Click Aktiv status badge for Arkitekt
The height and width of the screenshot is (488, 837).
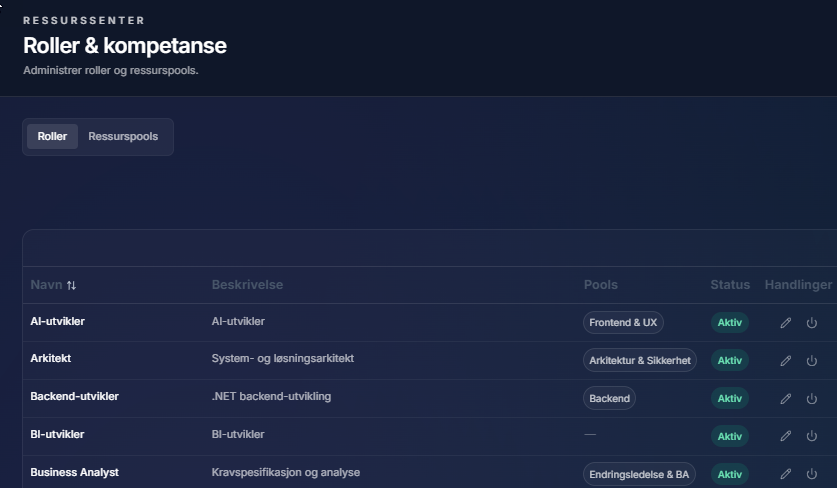[730, 360]
